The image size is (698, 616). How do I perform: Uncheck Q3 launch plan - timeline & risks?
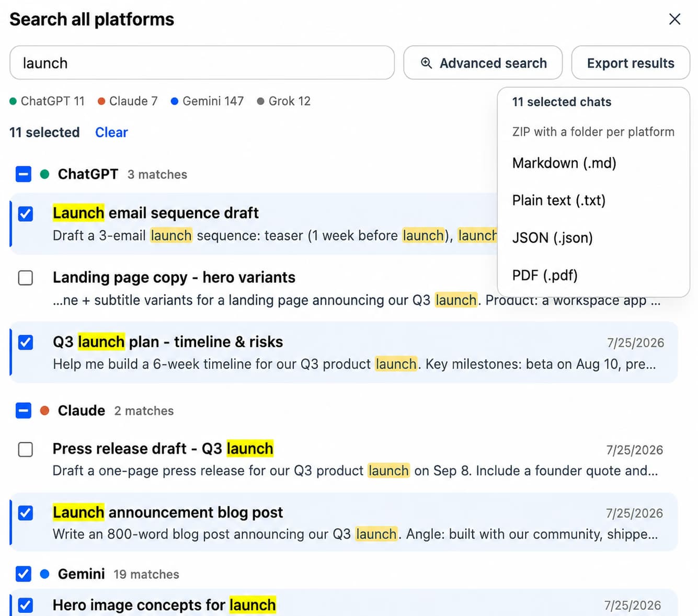26,342
